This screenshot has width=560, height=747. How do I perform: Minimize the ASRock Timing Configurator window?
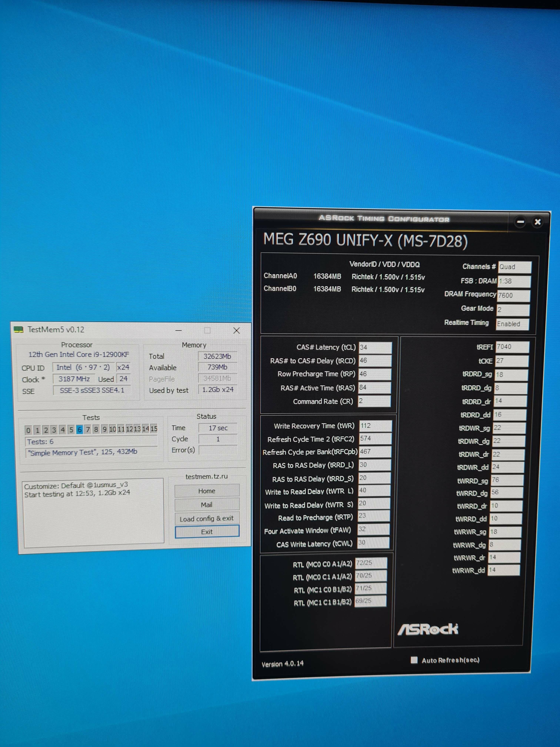(x=520, y=222)
